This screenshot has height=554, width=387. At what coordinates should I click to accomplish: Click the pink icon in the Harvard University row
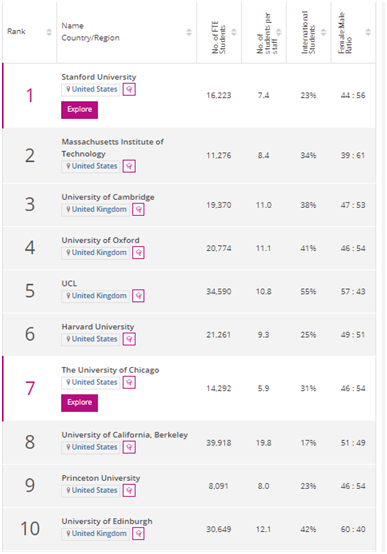(129, 339)
